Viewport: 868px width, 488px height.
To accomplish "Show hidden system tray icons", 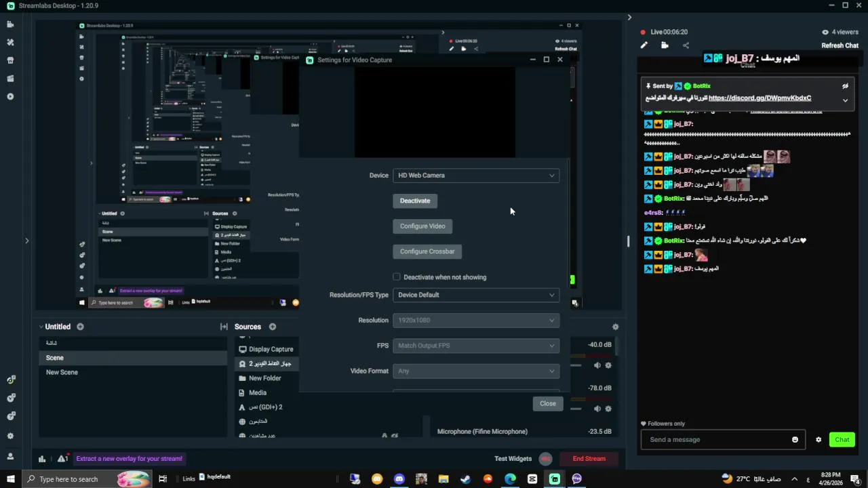I will click(x=794, y=479).
